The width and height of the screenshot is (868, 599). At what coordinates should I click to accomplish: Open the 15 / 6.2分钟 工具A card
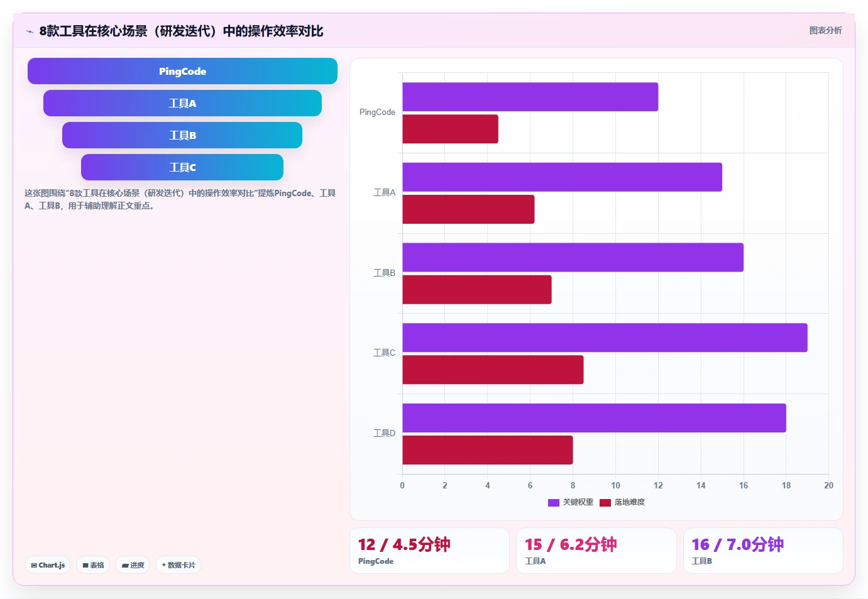(596, 551)
